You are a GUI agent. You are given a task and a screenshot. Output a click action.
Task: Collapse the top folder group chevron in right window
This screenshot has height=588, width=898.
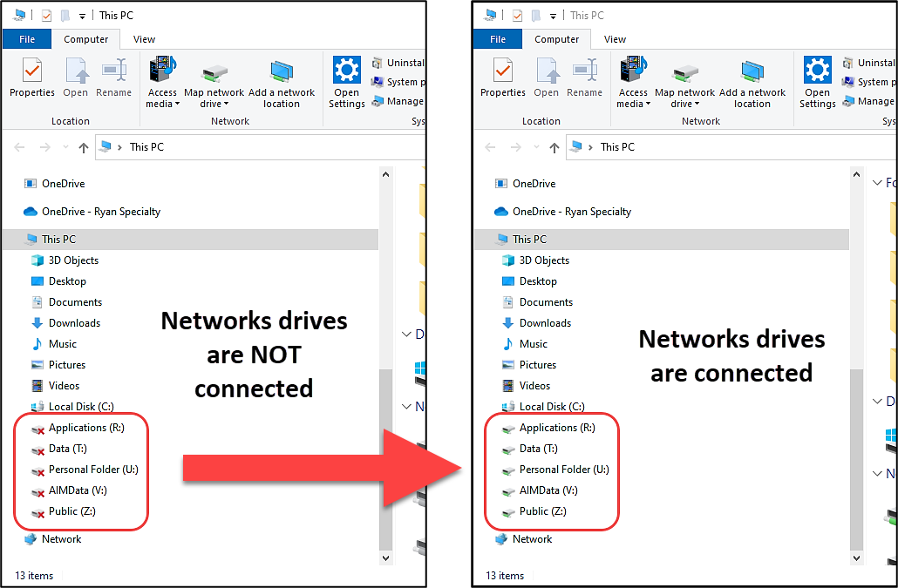877,182
